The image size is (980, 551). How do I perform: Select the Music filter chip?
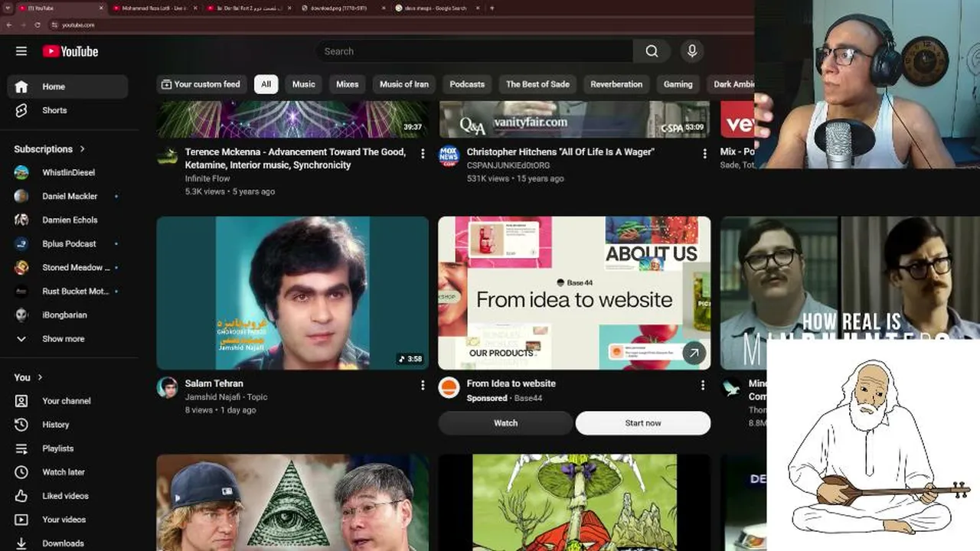pyautogui.click(x=303, y=84)
